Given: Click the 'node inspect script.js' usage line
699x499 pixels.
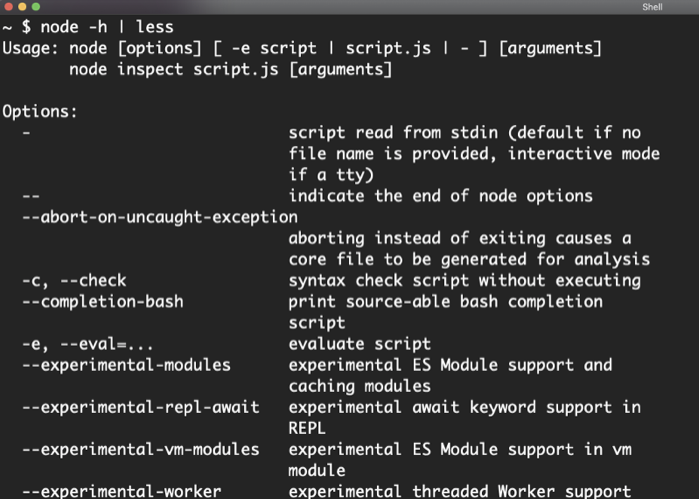Looking at the screenshot, I should click(230, 70).
